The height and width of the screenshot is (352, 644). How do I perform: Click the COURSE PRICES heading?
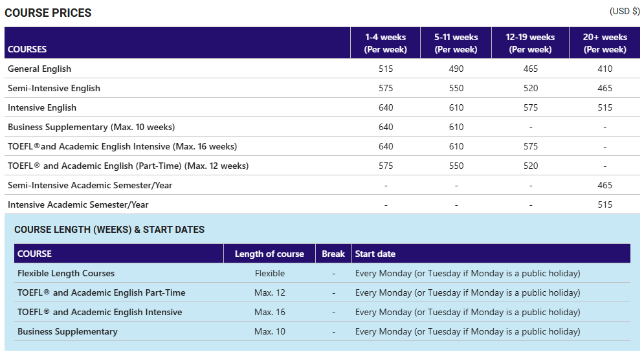tap(48, 13)
